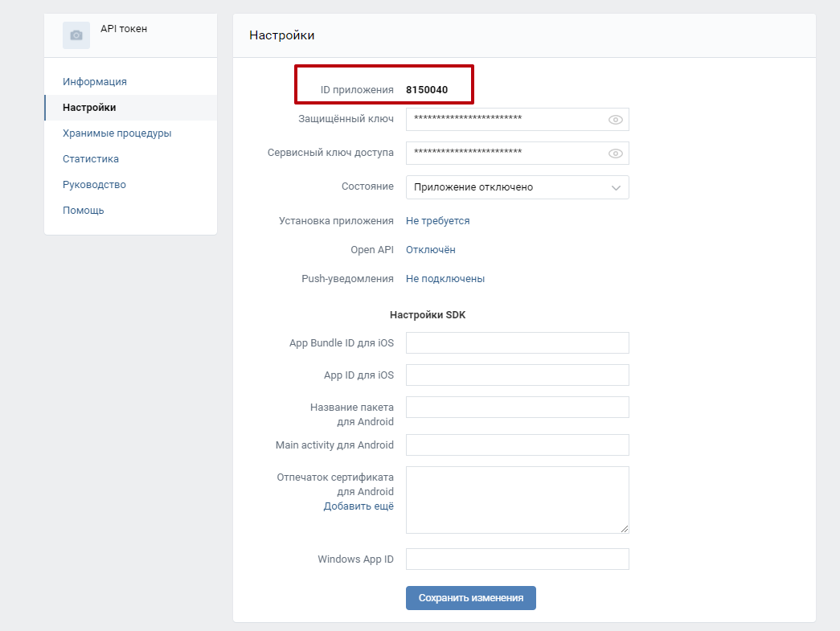Go to Хранимые процедуры section
Image resolution: width=840 pixels, height=631 pixels.
tap(117, 133)
